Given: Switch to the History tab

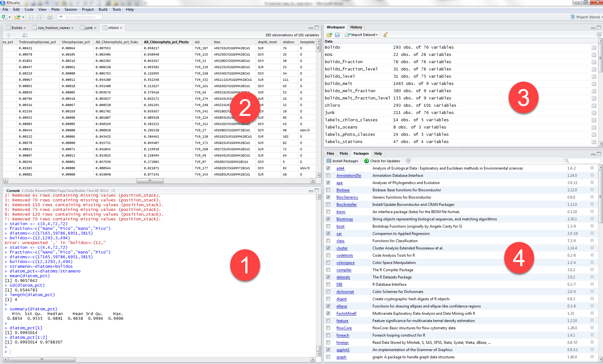Looking at the screenshot, I should click(356, 27).
